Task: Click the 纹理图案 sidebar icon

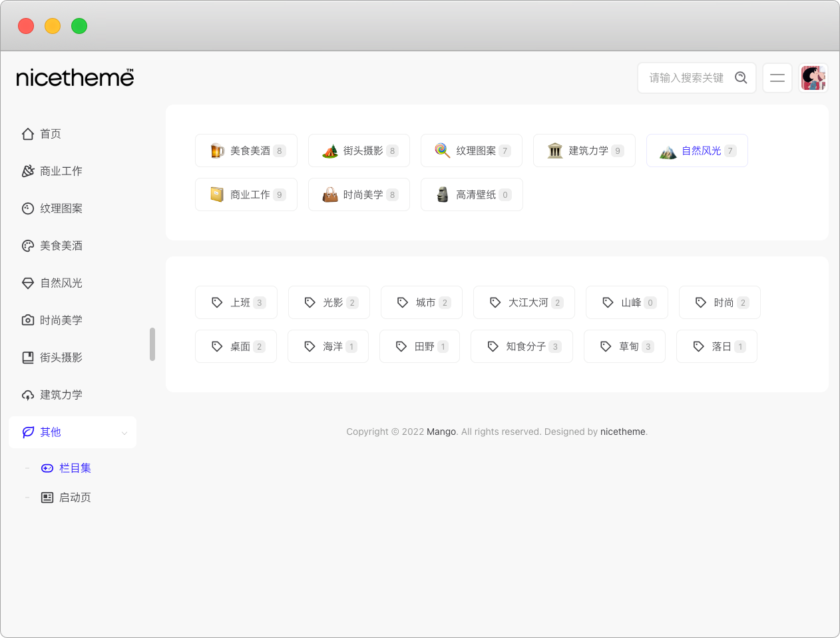Action: pos(28,208)
